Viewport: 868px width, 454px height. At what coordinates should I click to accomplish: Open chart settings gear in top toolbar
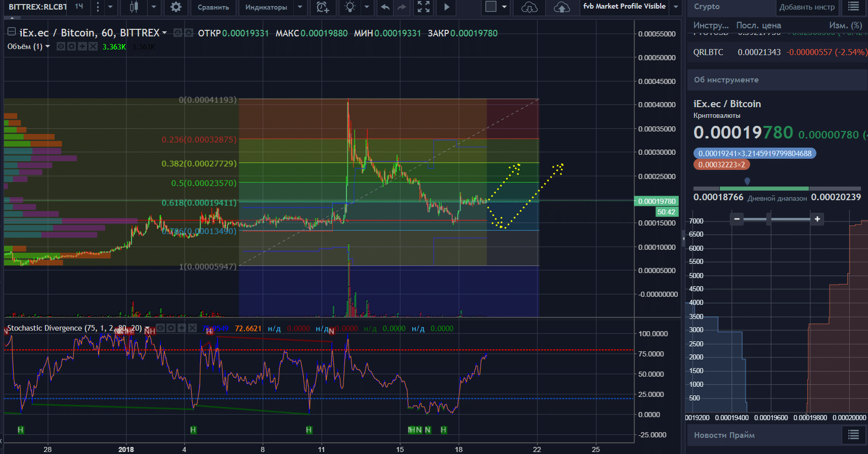click(x=176, y=7)
